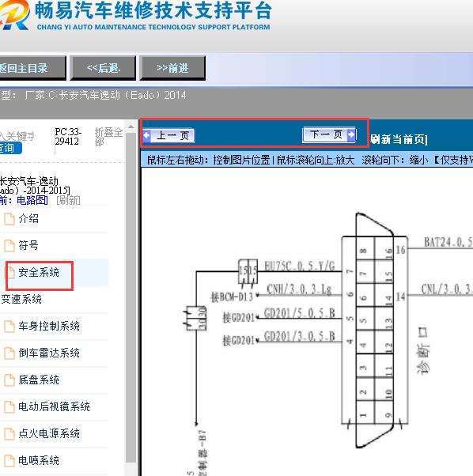473x476 pixels.
Task: Click the document icon beside 点火电源系统
Action: pos(9,433)
